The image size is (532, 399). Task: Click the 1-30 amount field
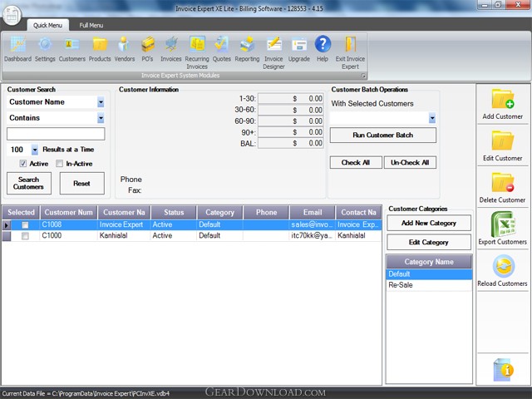290,99
